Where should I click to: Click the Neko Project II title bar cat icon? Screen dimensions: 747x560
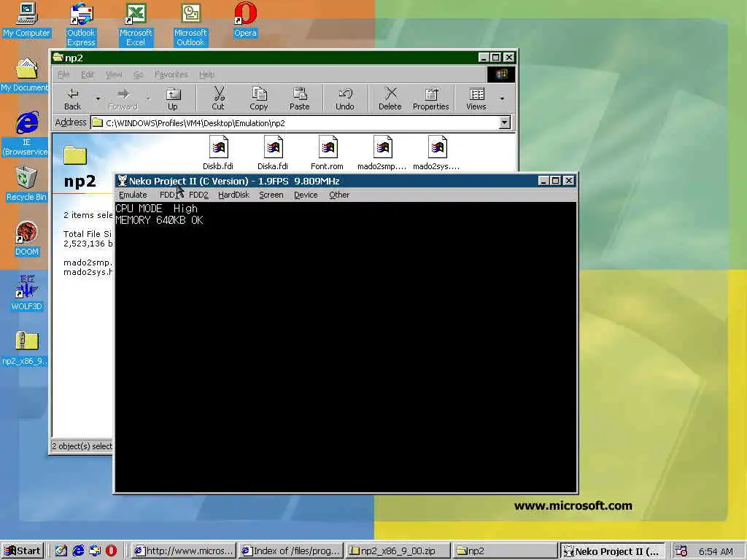[x=123, y=181]
